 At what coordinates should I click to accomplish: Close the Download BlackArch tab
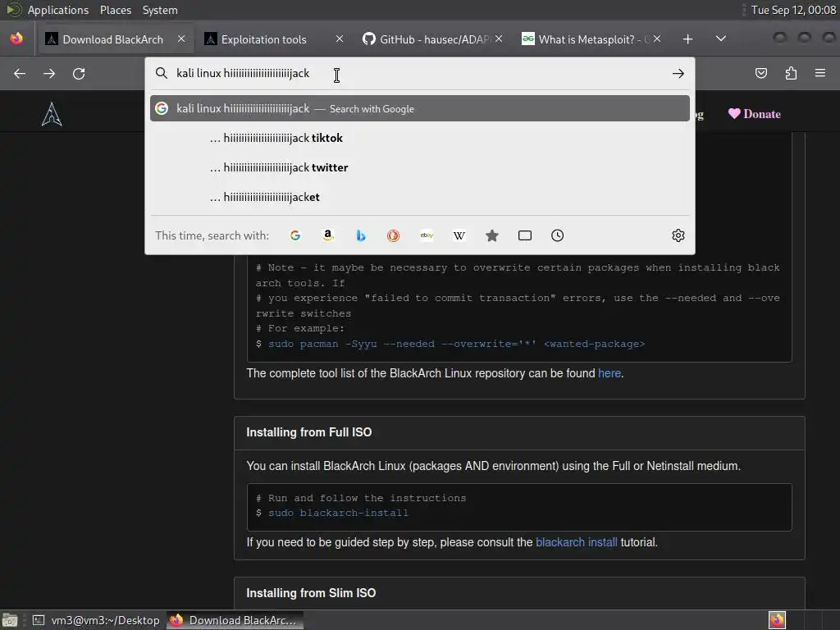[181, 39]
